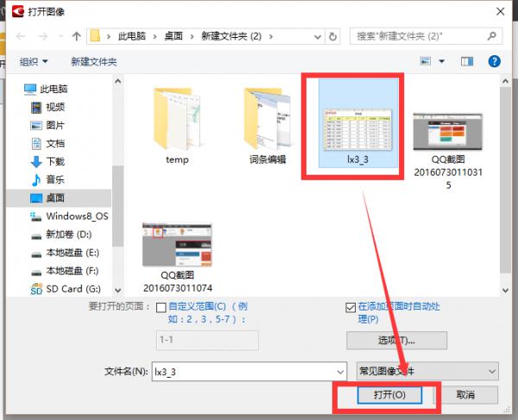Open the help question mark icon
The height and width of the screenshot is (420, 518).
pos(494,62)
